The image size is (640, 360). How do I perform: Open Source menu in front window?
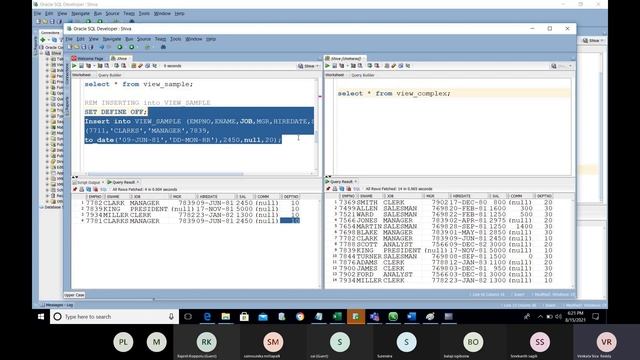coord(144,39)
